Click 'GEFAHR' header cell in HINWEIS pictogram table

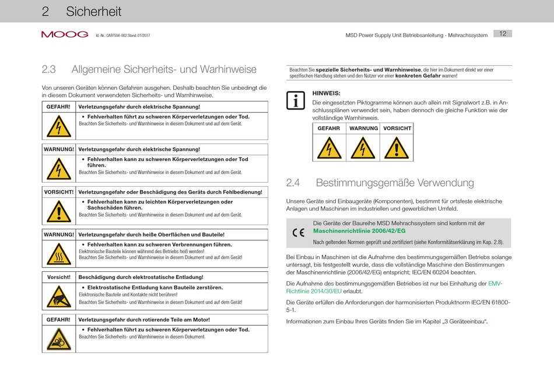tap(329, 128)
